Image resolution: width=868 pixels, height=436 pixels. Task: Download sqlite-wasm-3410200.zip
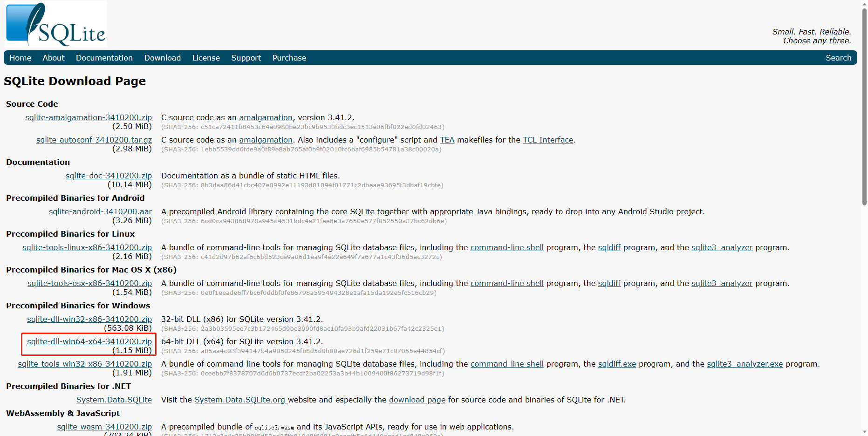click(104, 427)
